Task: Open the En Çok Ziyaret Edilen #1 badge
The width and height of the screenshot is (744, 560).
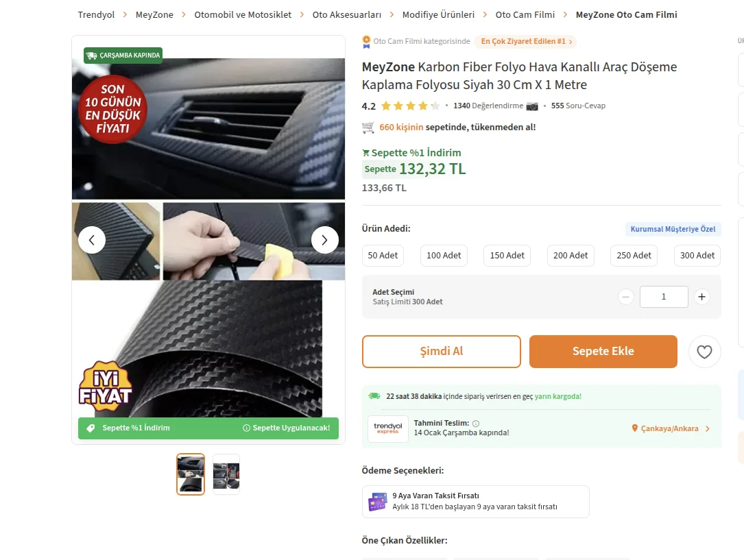Action: click(525, 41)
